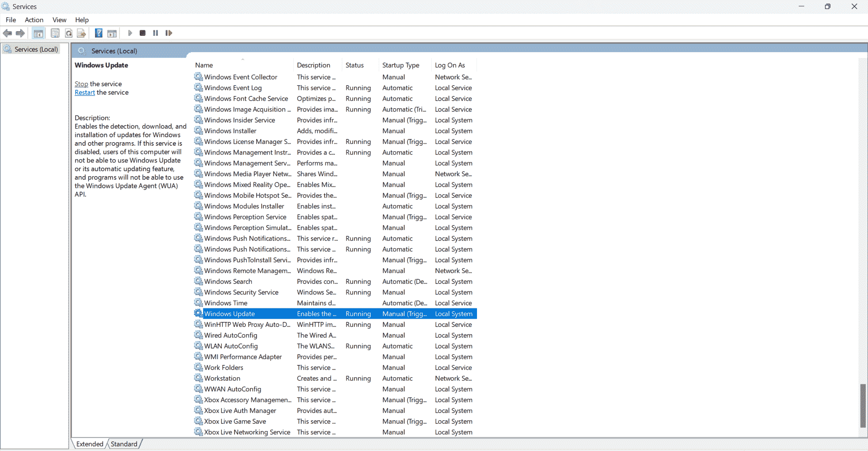Select the WMI Performance Adapter row
This screenshot has height=451, width=868.
click(x=335, y=357)
